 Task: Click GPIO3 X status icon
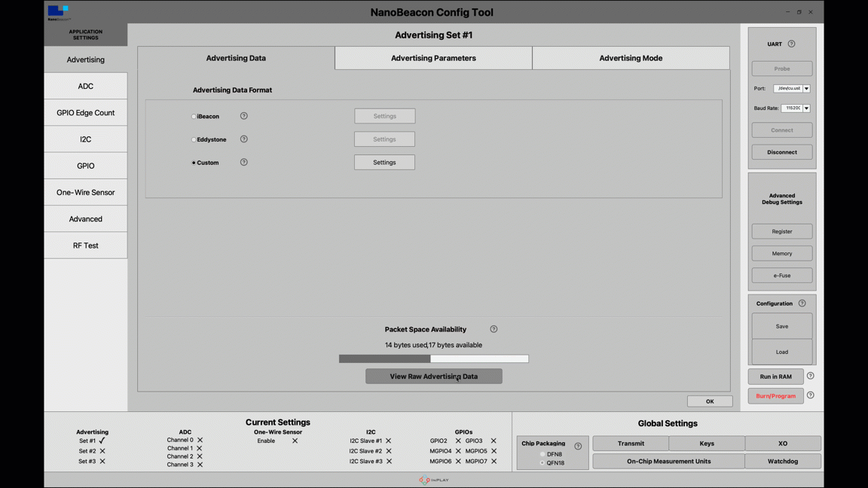click(x=494, y=441)
